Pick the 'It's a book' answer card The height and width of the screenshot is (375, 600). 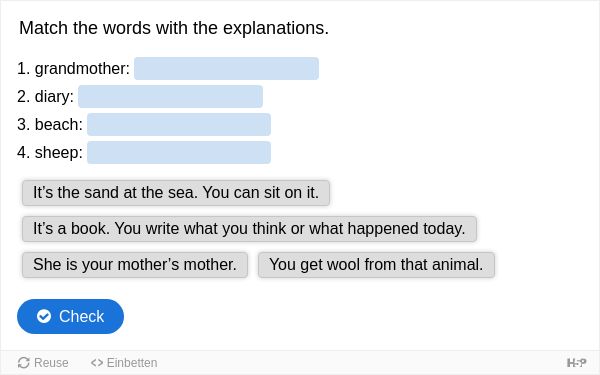249,229
